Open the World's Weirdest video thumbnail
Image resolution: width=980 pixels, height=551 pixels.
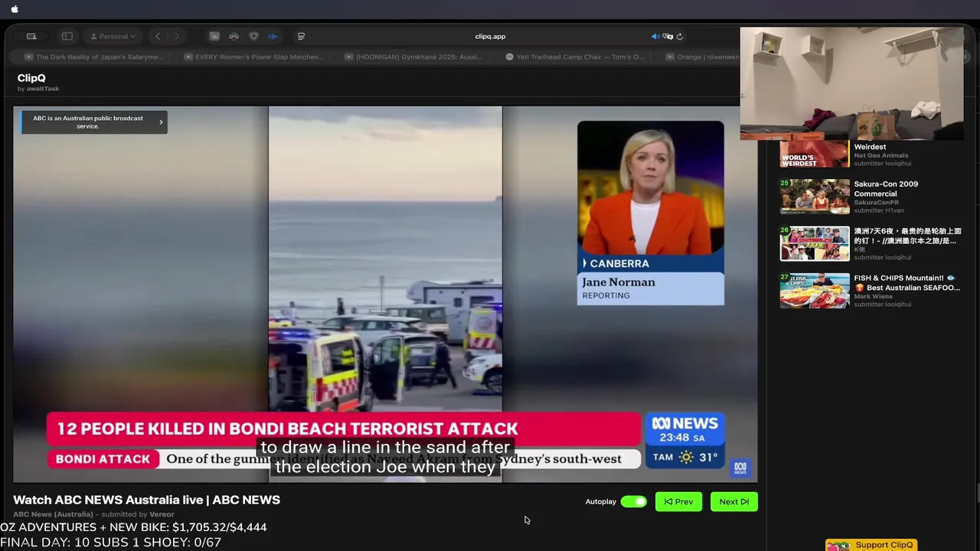coord(815,154)
